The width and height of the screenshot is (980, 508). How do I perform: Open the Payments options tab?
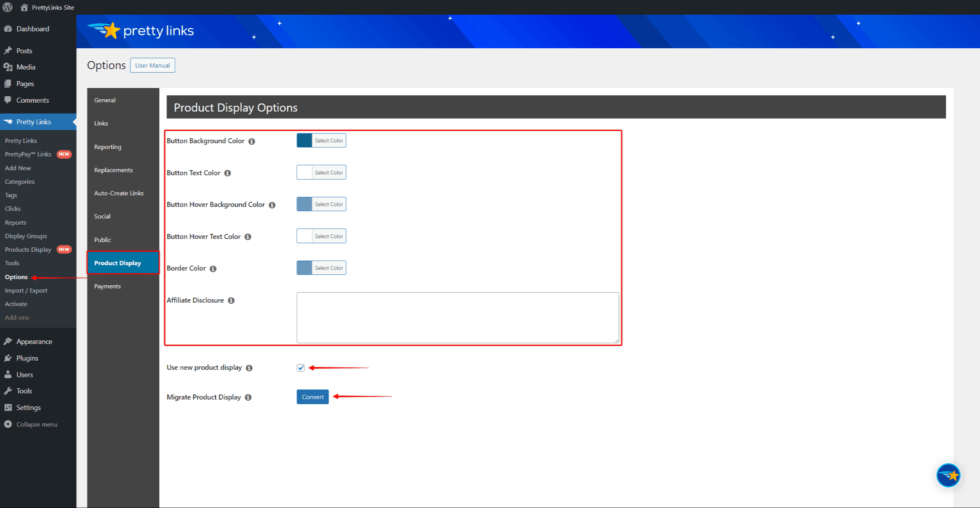click(x=107, y=286)
